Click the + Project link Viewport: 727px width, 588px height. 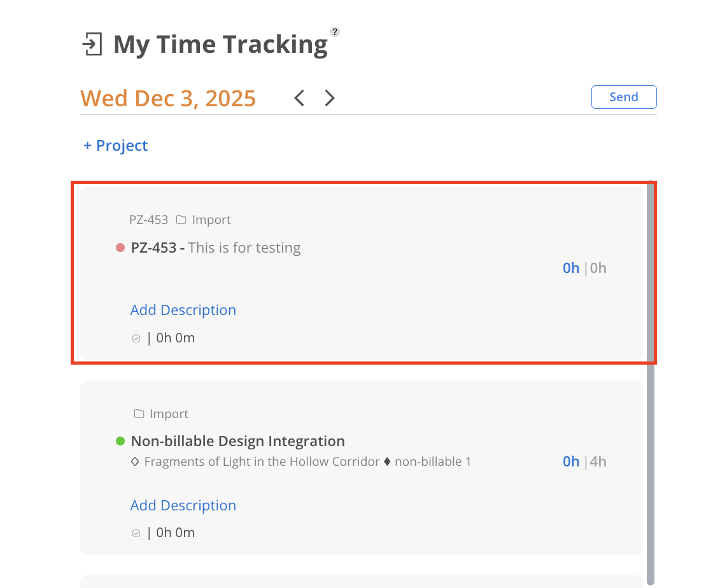[115, 146]
